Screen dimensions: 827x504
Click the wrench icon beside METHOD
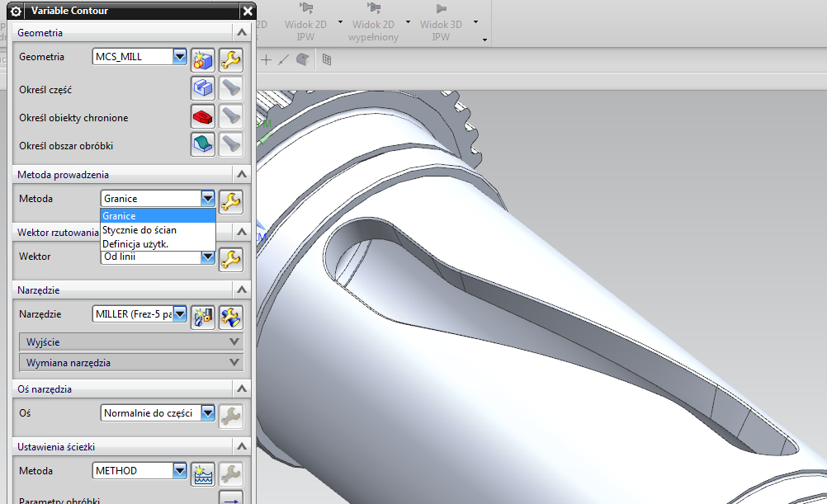pyautogui.click(x=231, y=473)
